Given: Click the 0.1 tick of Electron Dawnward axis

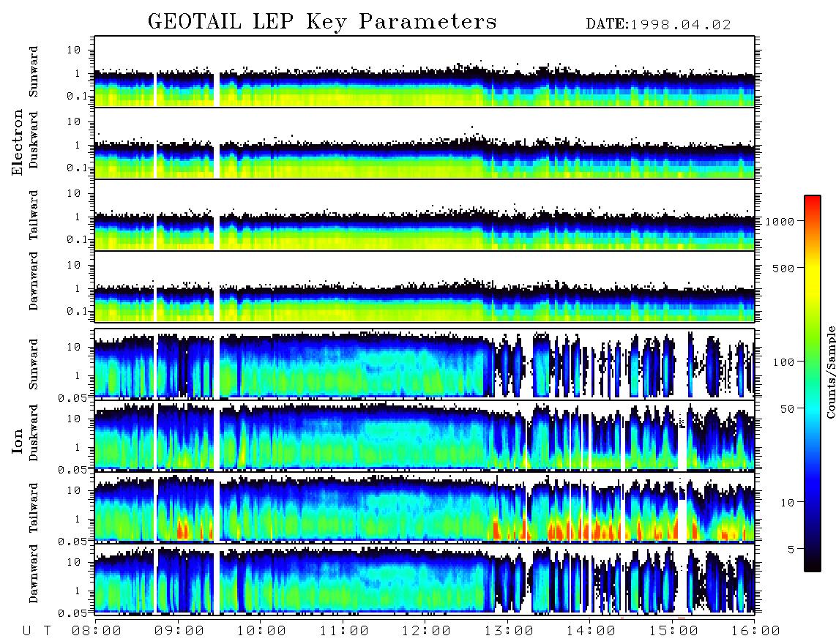Looking at the screenshot, I should coord(77,311).
